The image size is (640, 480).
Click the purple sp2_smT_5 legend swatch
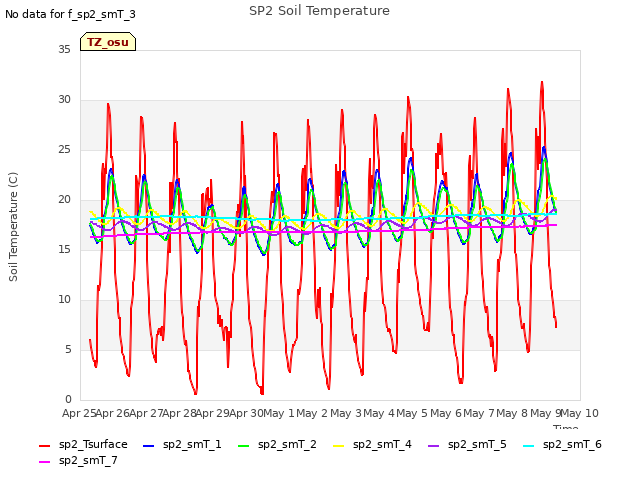pyautogui.click(x=433, y=446)
